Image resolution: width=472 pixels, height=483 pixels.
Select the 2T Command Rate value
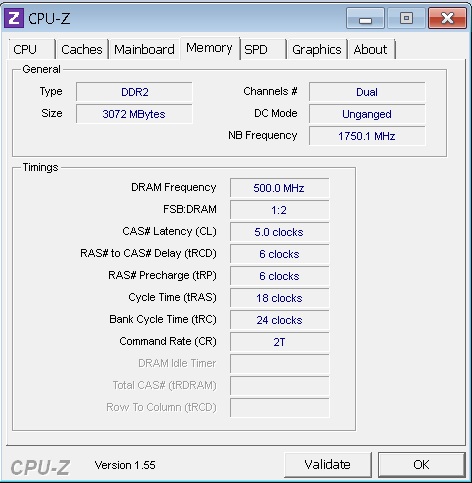click(x=279, y=342)
